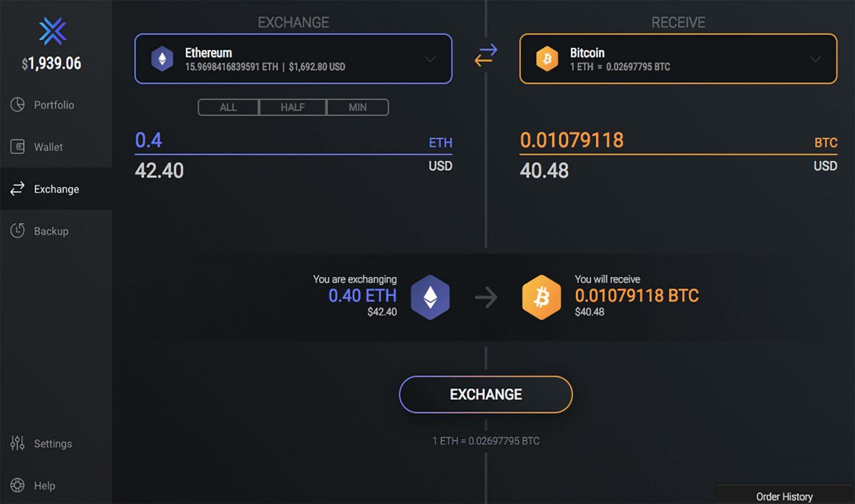Expand the Ethereum asset dropdown
The image size is (855, 504).
[x=431, y=59]
